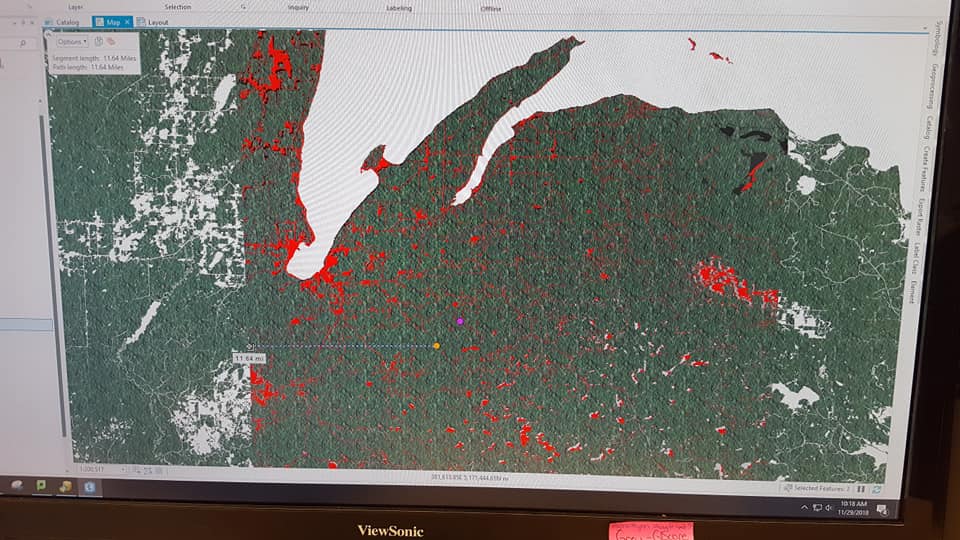Click the 11.64 mi measurement label
Screen dimensions: 960x540
[249, 358]
